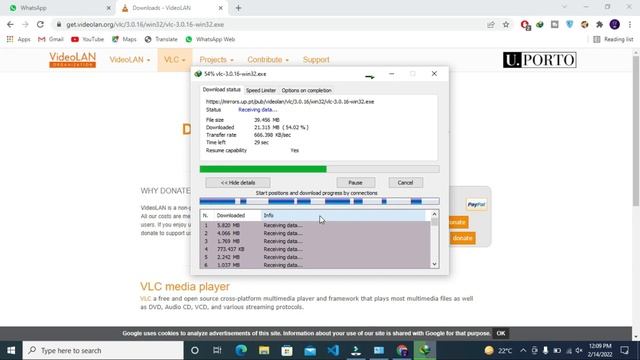
Task: Open Chrome's three-dot menu
Action: [x=630, y=24]
